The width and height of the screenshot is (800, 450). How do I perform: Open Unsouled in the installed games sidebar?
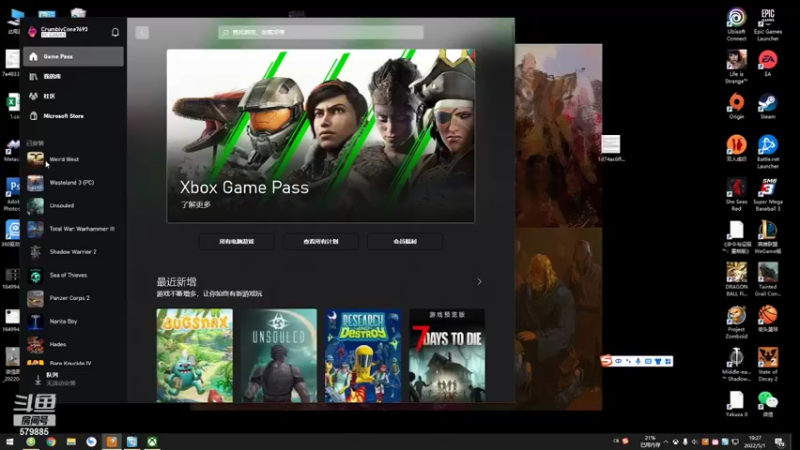(x=73, y=206)
